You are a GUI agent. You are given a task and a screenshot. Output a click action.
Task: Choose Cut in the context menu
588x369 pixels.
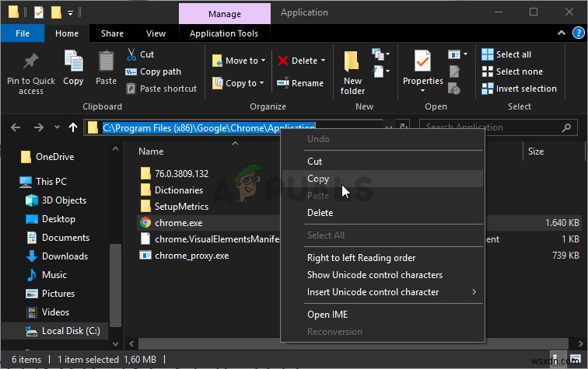[383, 162]
